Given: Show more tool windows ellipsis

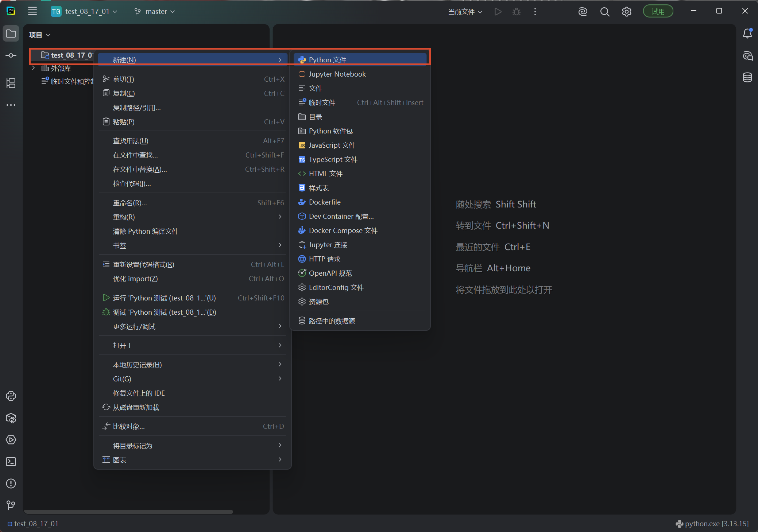Looking at the screenshot, I should 11,105.
